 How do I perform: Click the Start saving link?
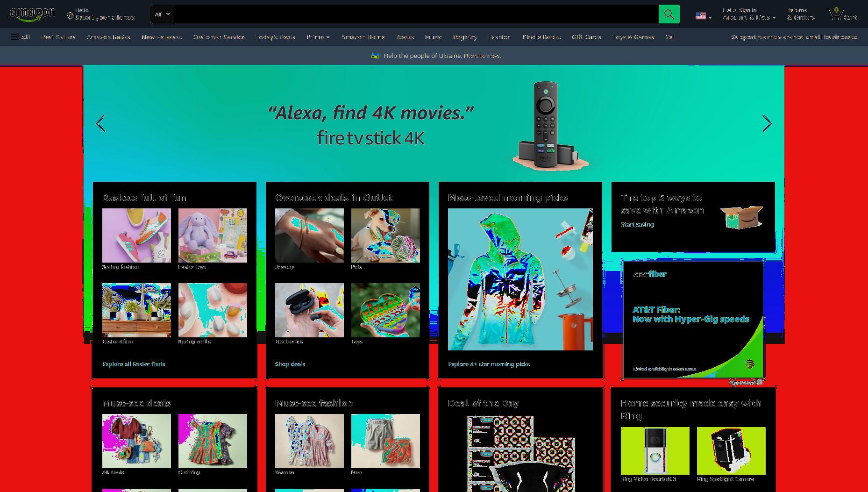tap(637, 224)
